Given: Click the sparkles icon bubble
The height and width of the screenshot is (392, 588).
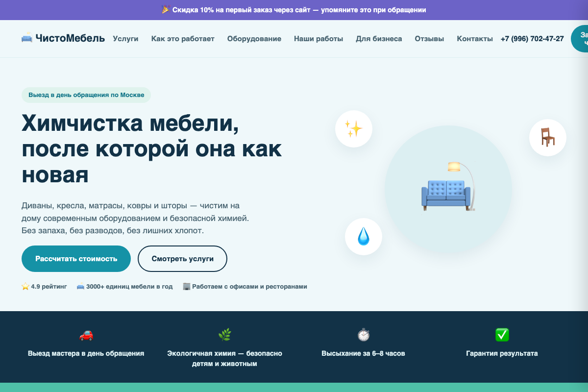Looking at the screenshot, I should point(354,129).
